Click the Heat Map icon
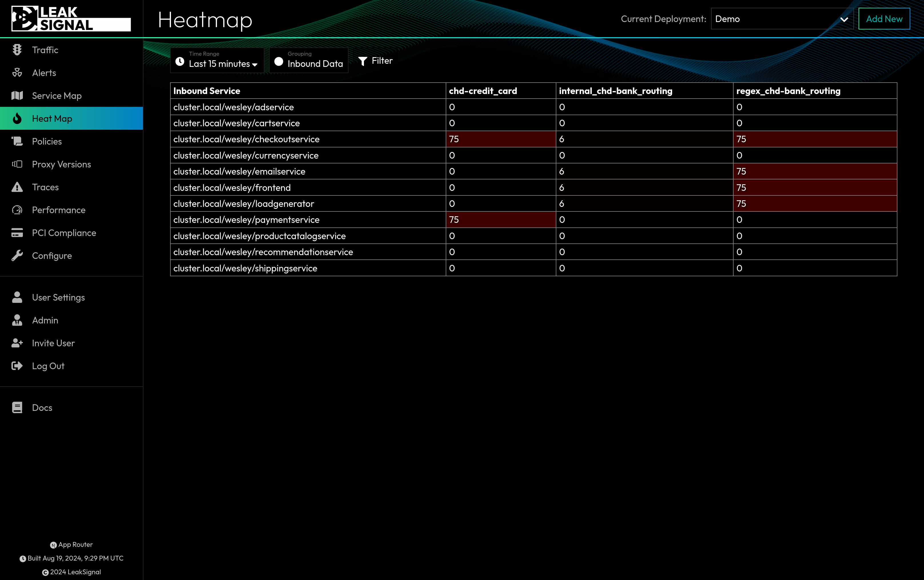Viewport: 924px width, 580px height. pos(17,118)
